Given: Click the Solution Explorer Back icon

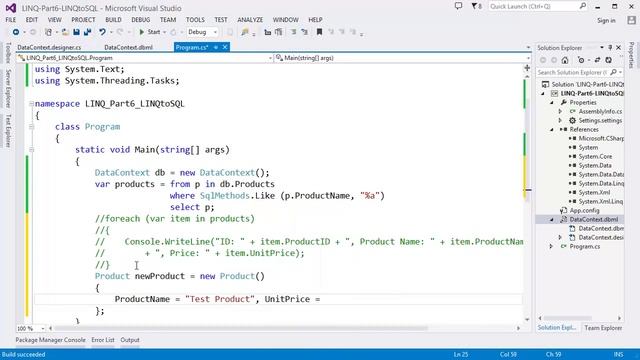Looking at the screenshot, I should tap(543, 60).
